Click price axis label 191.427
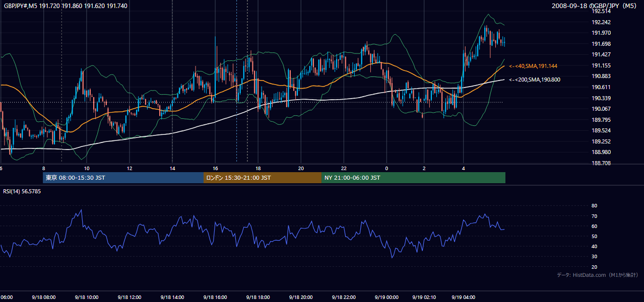 click(601, 55)
